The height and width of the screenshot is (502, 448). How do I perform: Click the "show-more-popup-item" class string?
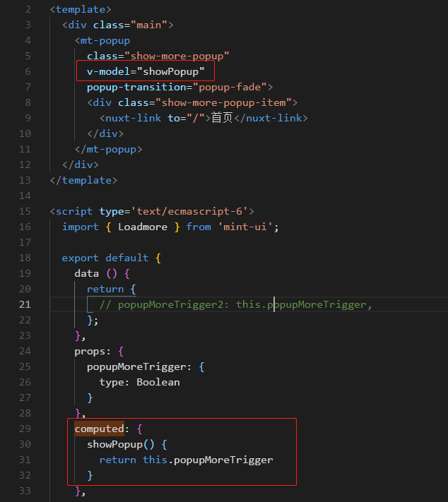click(x=223, y=102)
